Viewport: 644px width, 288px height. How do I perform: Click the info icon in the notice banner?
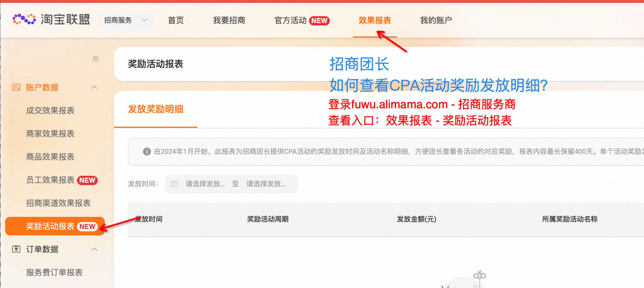147,152
